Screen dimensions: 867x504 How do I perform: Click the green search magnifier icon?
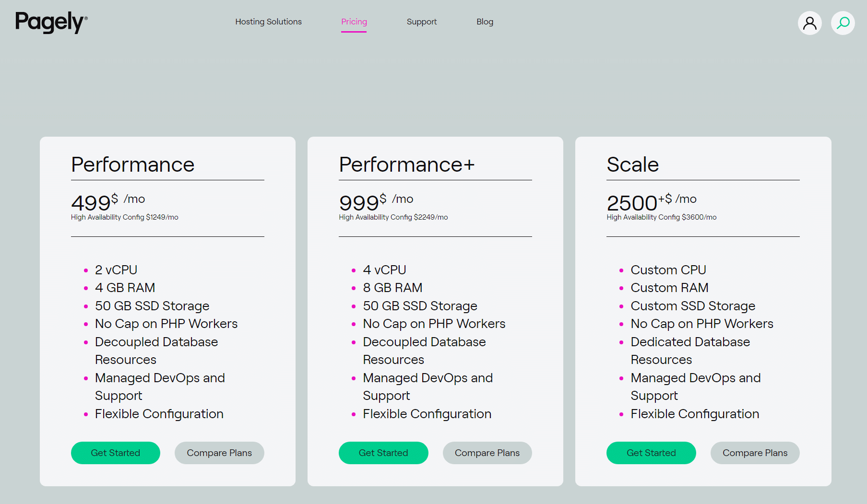point(843,23)
